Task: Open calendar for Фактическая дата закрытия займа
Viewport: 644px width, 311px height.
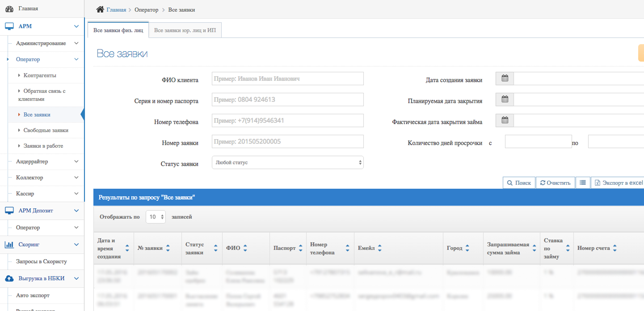Action: 505,120
